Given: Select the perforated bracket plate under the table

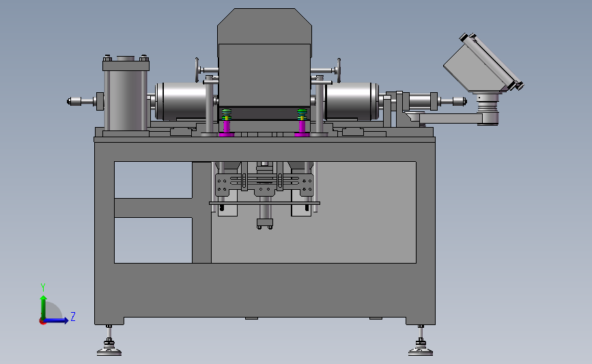Looking at the screenshot, I should point(264,184).
